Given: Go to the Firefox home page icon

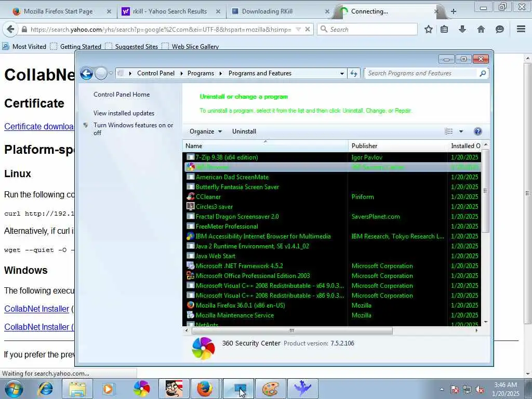Looking at the screenshot, I should [481, 30].
